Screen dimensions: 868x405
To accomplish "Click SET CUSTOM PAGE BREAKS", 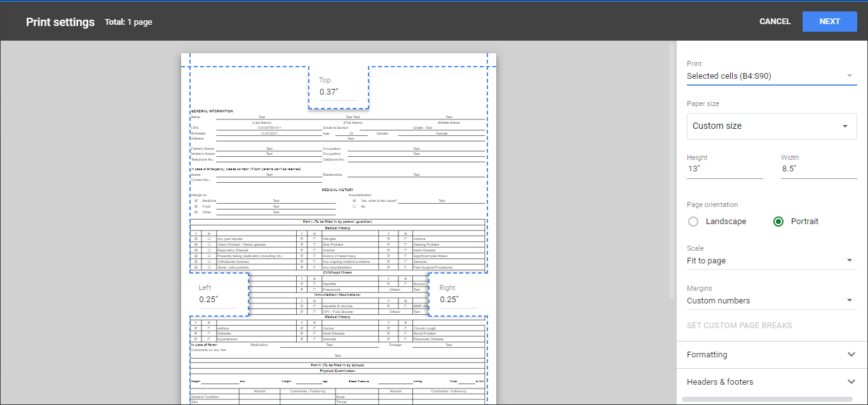I will click(x=740, y=326).
